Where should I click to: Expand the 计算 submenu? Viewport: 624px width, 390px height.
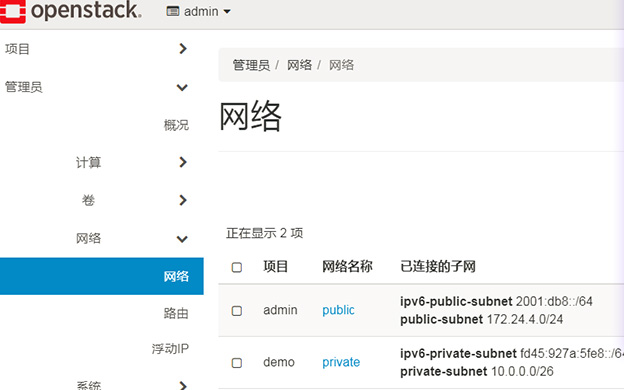pos(183,162)
